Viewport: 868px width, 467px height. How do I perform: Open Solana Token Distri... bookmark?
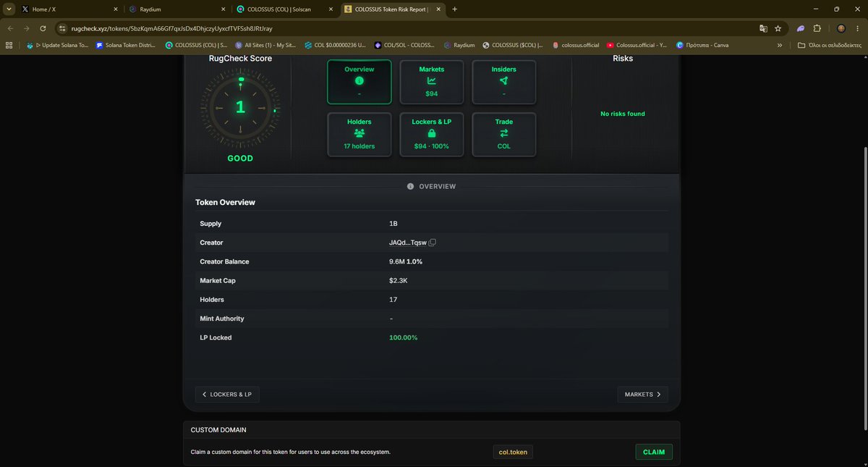click(127, 45)
